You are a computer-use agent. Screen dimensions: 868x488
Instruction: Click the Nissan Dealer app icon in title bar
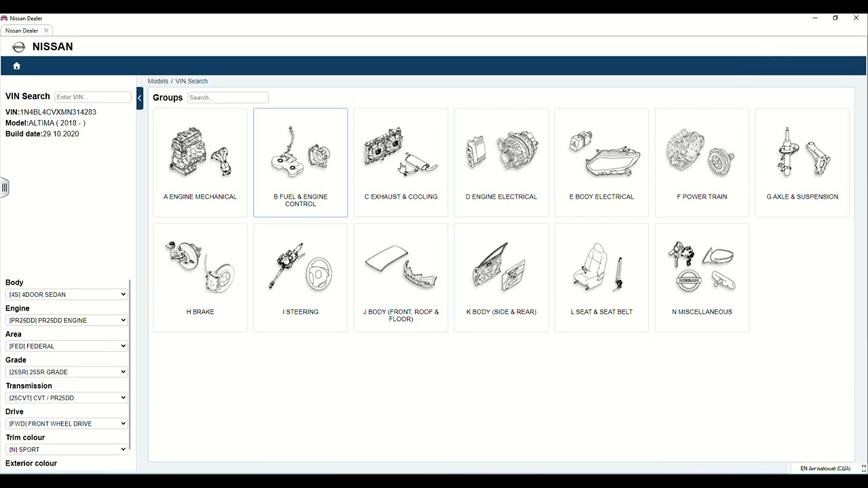point(4,18)
